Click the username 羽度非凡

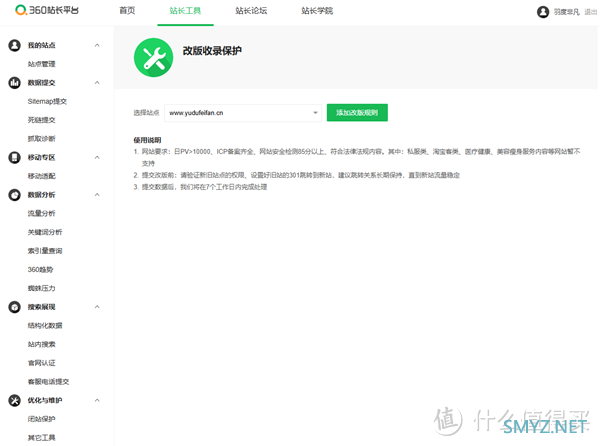pos(567,12)
